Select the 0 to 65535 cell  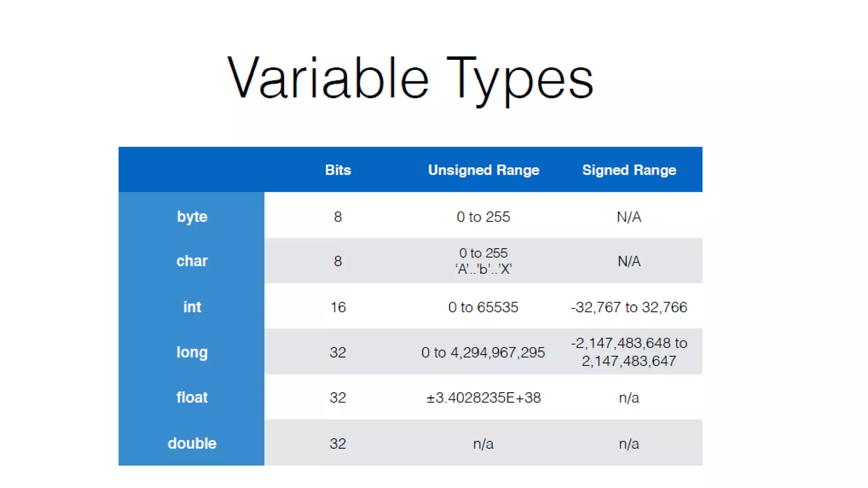483,307
